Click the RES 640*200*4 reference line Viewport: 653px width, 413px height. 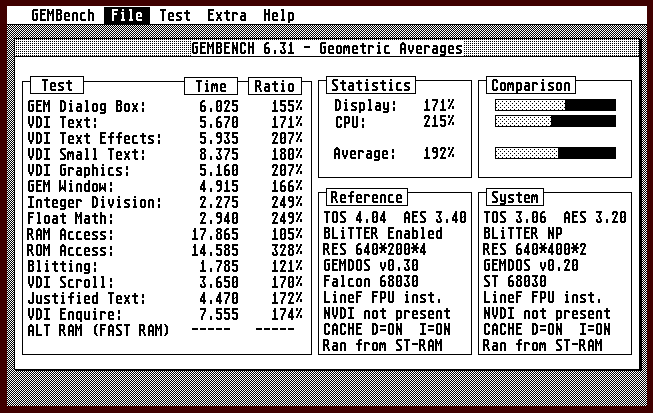(x=374, y=250)
